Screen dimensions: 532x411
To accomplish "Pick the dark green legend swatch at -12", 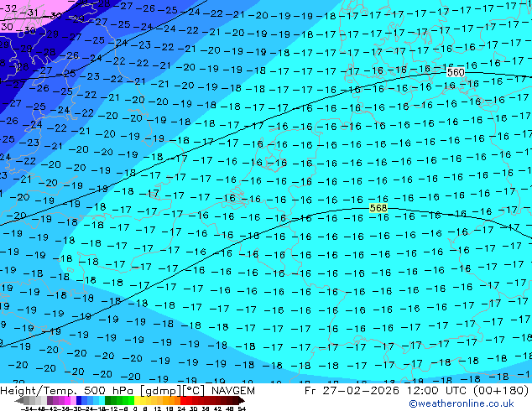I will pos(107,400).
